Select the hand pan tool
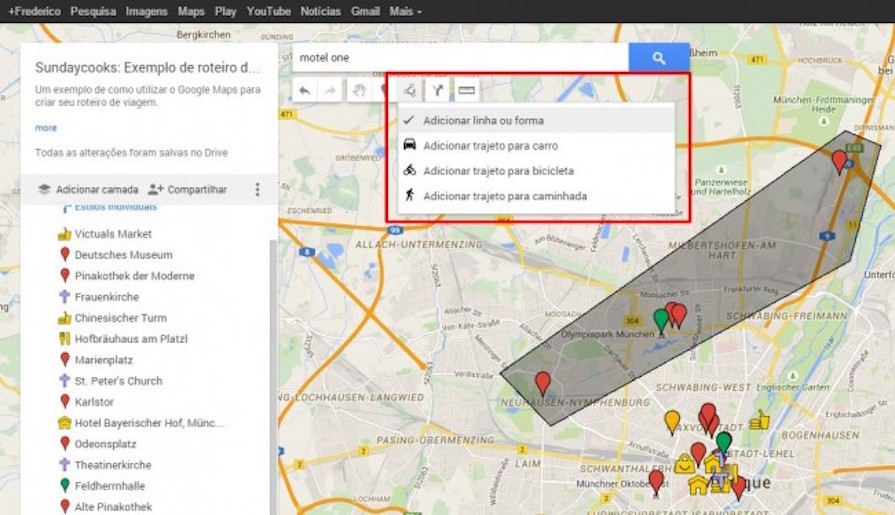The width and height of the screenshot is (895, 515). point(359,91)
